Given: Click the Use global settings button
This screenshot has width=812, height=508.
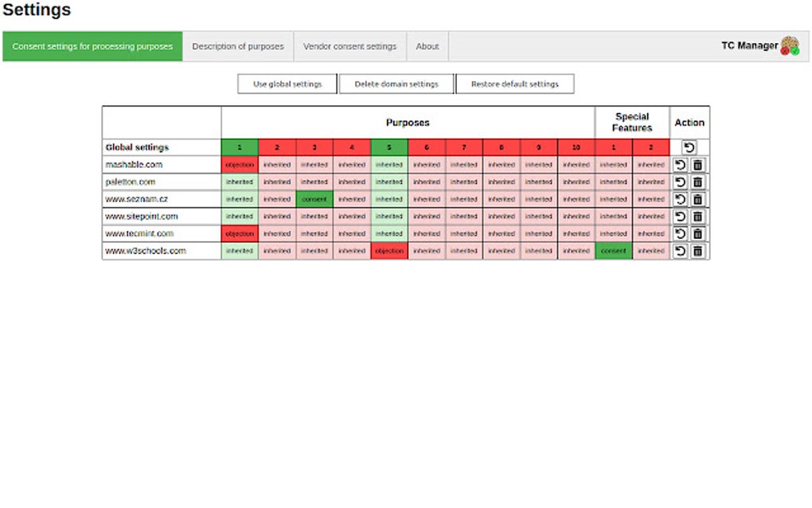Looking at the screenshot, I should pos(287,83).
